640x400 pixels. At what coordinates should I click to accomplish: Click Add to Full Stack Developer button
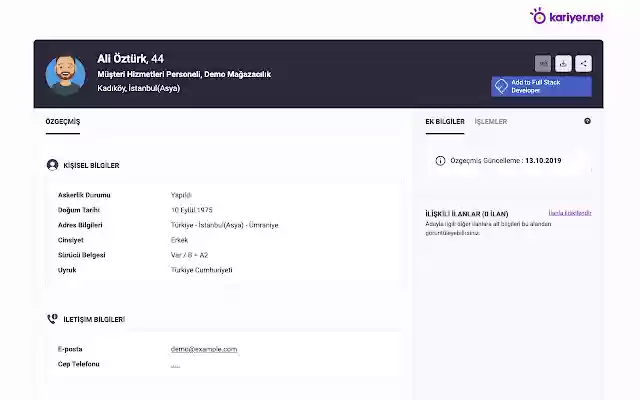click(541, 87)
